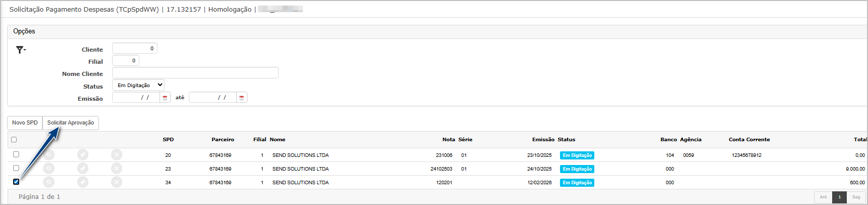The height and width of the screenshot is (205, 868).
Task: Open the filter options funnel icon
Action: (x=20, y=50)
